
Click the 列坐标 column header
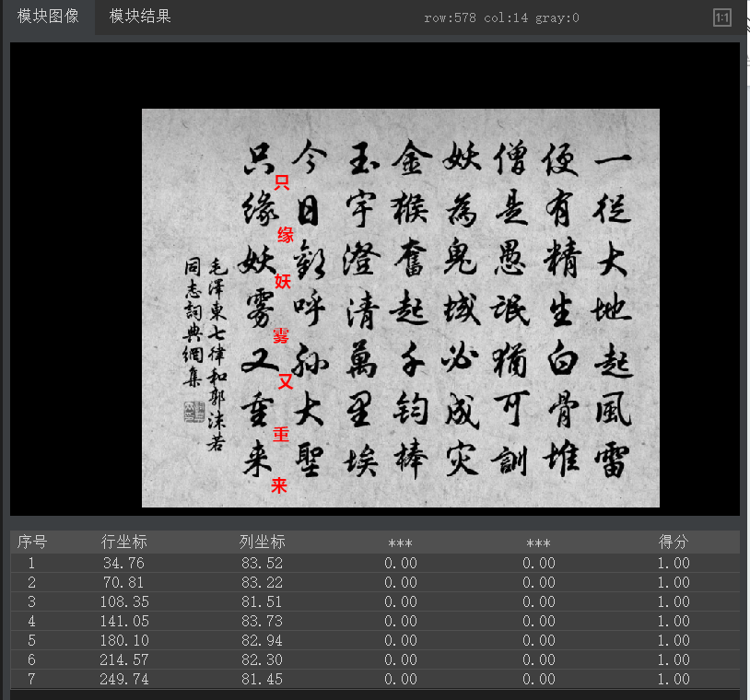point(262,542)
